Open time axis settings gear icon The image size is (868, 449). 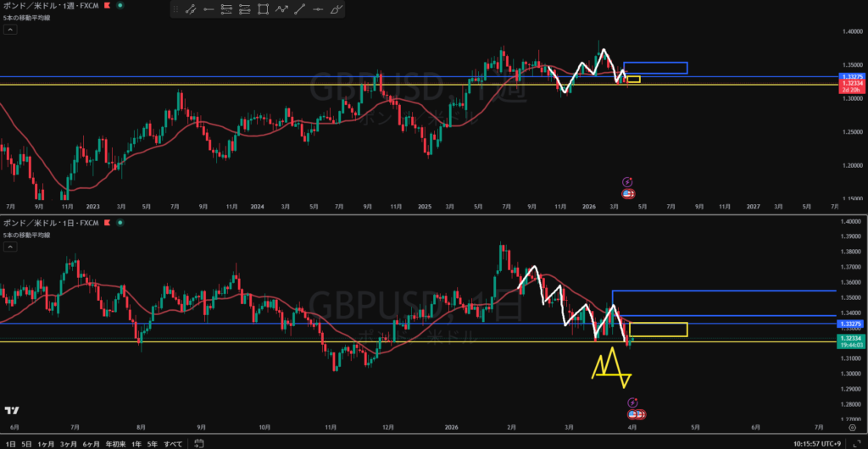tap(850, 428)
